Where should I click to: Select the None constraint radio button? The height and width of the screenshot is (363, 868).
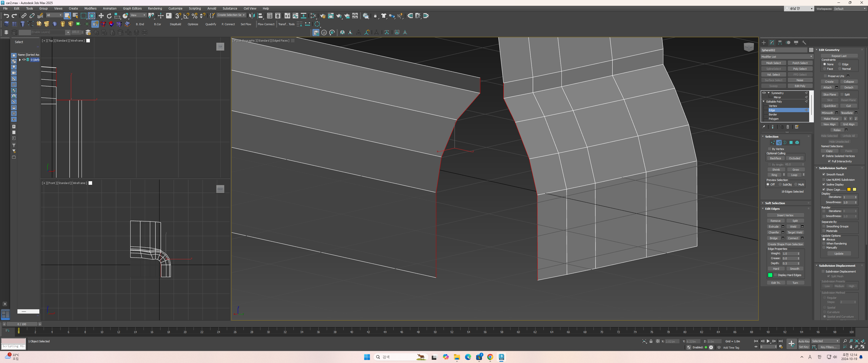[x=825, y=64]
